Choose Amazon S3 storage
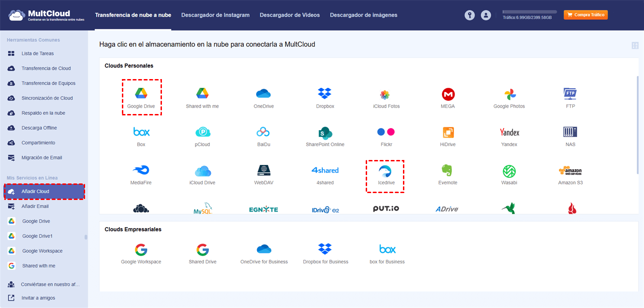This screenshot has width=644, height=308. [x=570, y=171]
